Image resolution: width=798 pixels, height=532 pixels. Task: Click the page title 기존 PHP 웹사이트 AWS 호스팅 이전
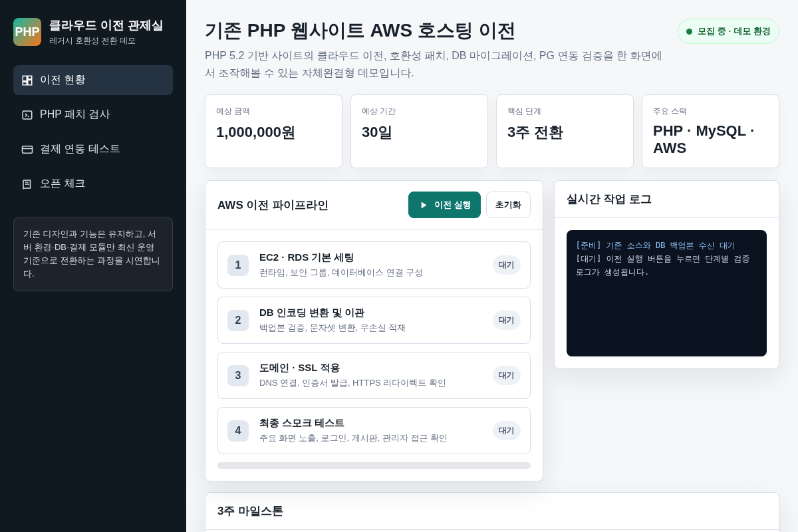[x=360, y=31]
